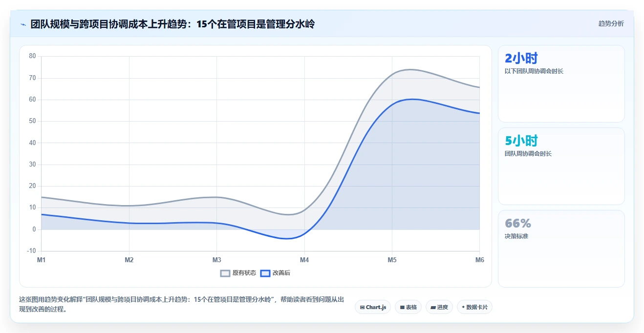Click the M2 axis label
Image resolution: width=644 pixels, height=333 pixels.
[129, 260]
